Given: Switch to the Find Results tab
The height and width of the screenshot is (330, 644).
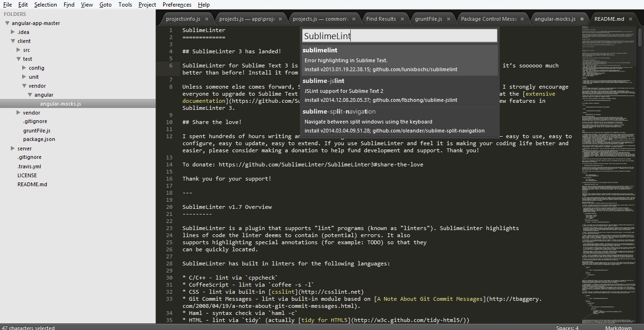Looking at the screenshot, I should (381, 19).
